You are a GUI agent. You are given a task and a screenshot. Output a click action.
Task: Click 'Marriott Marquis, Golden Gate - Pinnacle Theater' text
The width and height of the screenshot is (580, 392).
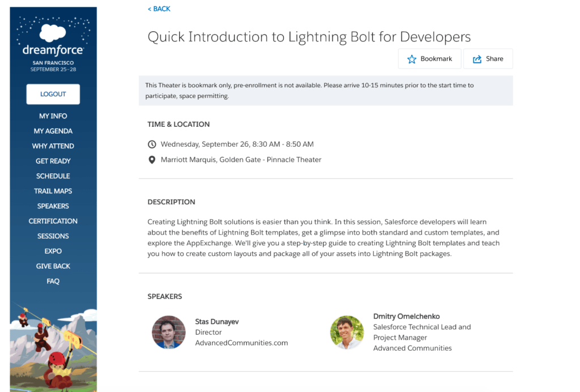coord(241,160)
